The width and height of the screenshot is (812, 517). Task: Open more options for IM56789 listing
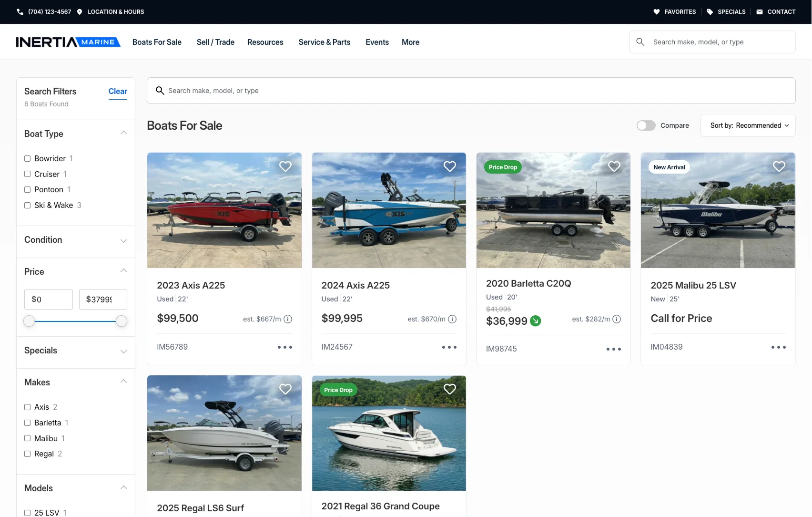click(x=285, y=347)
